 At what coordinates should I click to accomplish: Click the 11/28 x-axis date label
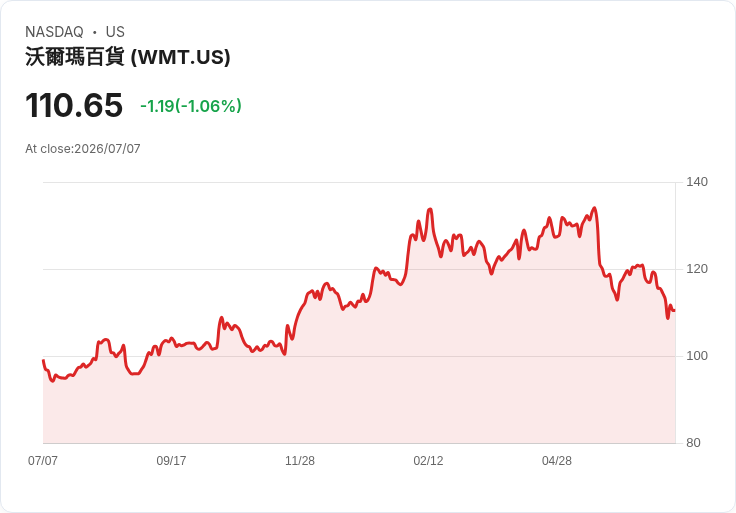pos(299,460)
